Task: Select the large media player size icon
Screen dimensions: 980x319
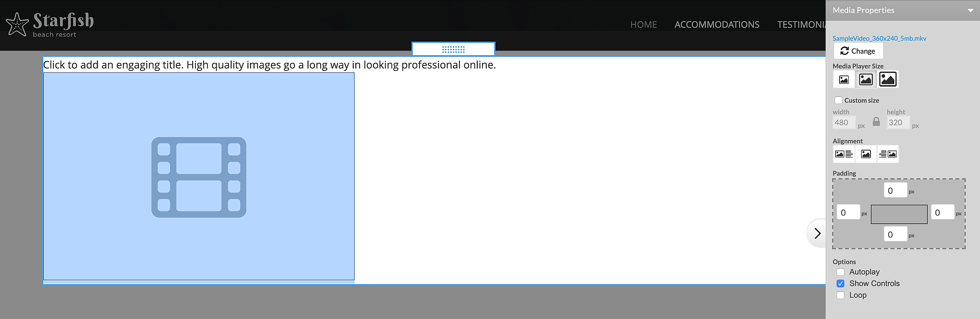Action: coord(888,79)
